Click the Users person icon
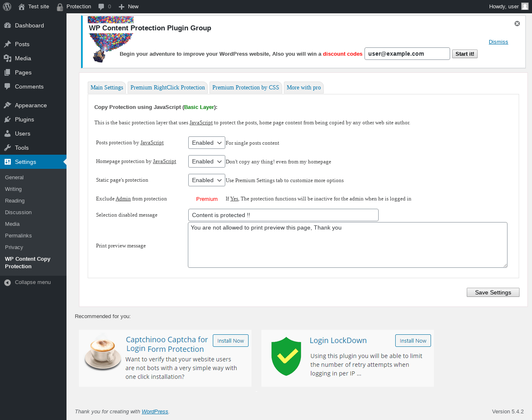Image resolution: width=532 pixels, height=420 pixels. (x=7, y=133)
